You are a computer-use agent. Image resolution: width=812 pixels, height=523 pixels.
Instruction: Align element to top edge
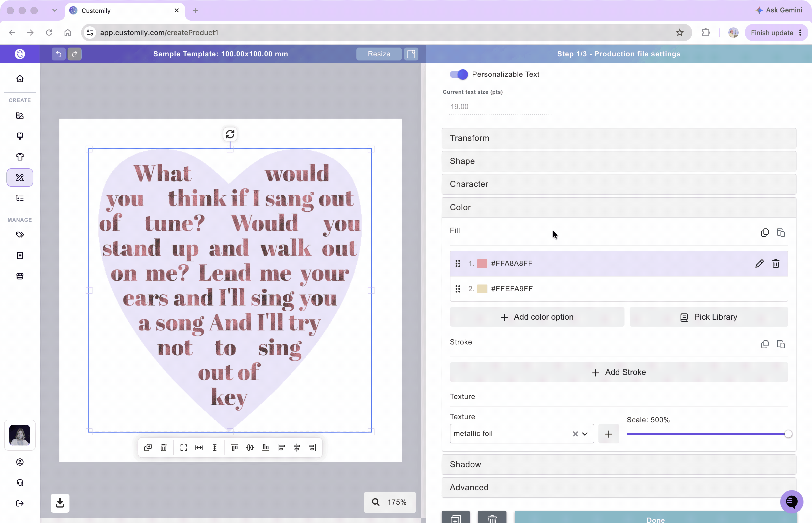235,448
